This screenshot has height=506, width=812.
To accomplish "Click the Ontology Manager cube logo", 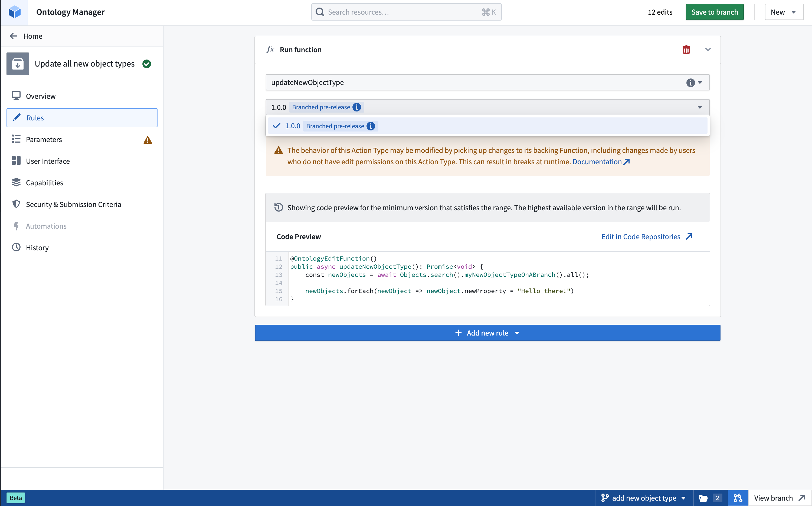I will 14,12.
